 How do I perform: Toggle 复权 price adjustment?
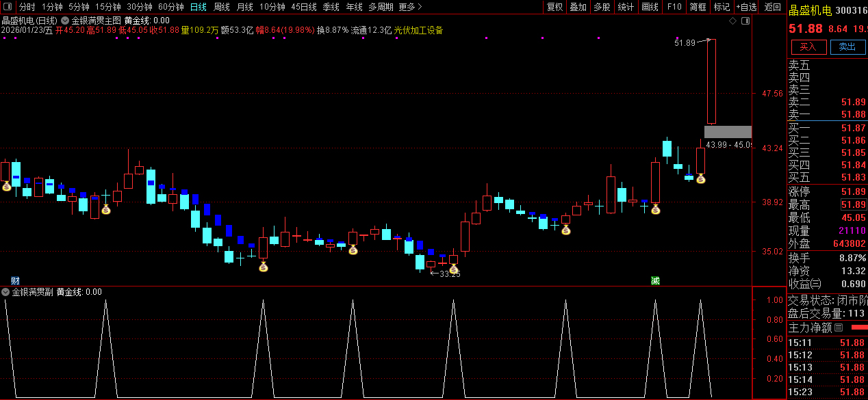554,7
